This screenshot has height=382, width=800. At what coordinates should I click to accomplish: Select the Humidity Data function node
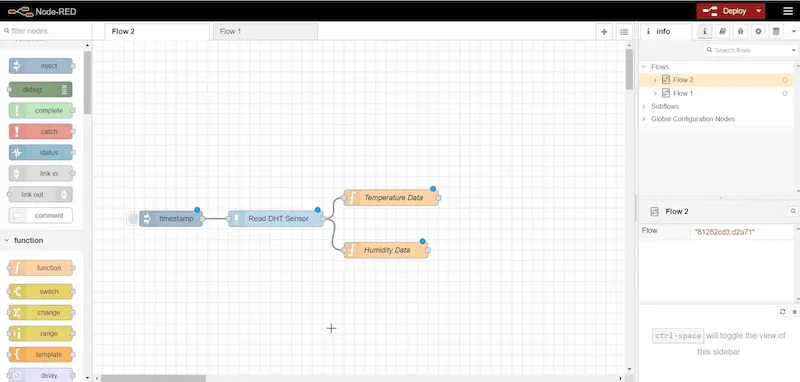(x=386, y=250)
